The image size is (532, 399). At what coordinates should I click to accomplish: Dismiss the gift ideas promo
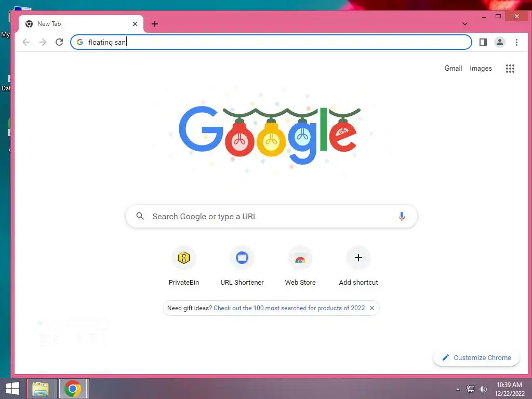coord(372,308)
